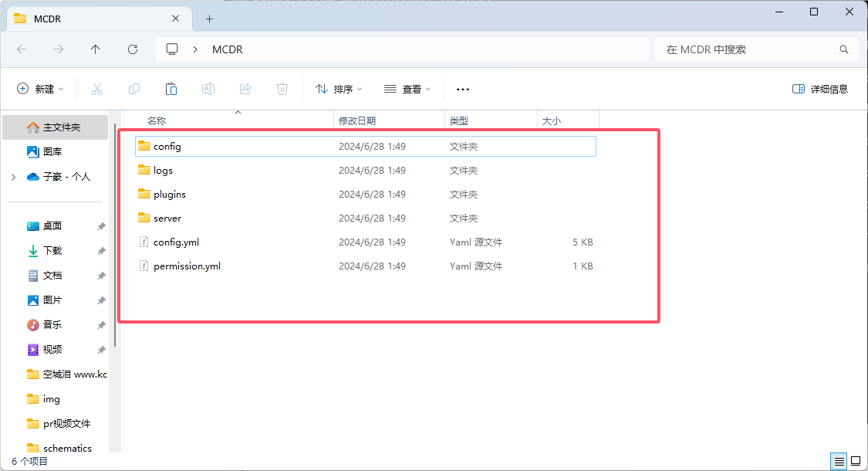
Task: Click the search magnifier icon
Action: [843, 49]
